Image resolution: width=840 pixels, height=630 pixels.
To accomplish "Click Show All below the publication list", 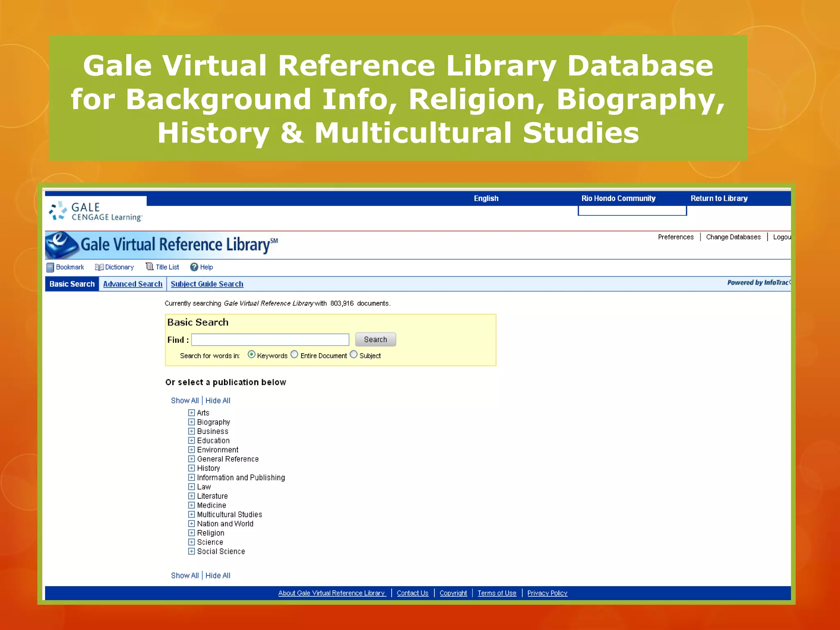I will pyautogui.click(x=185, y=575).
